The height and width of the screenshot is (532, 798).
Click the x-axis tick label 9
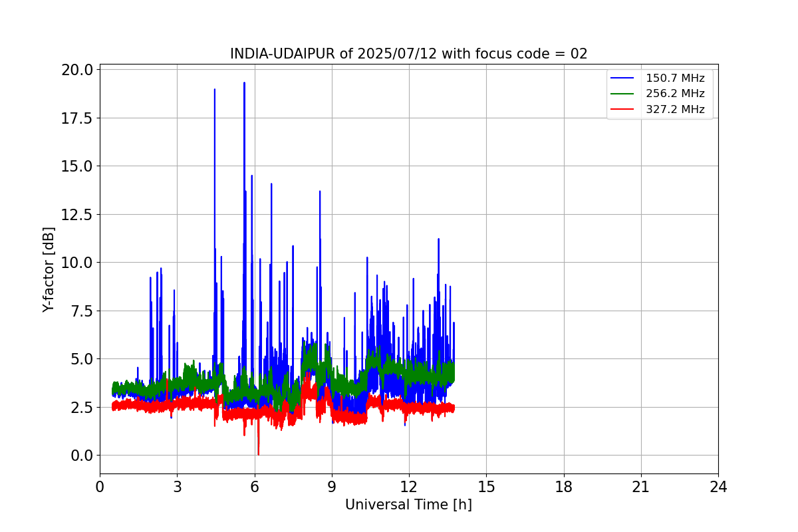(x=332, y=487)
